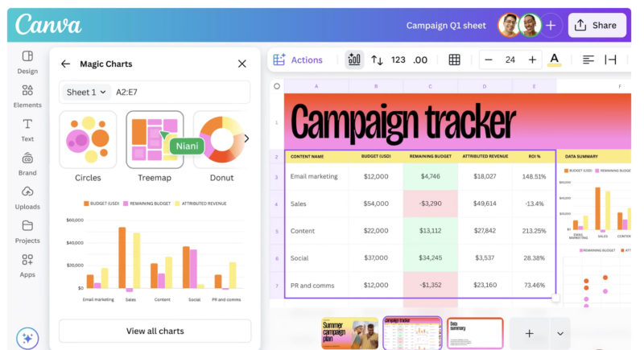Show more chart types with right chevron
644x350 pixels.
246,138
